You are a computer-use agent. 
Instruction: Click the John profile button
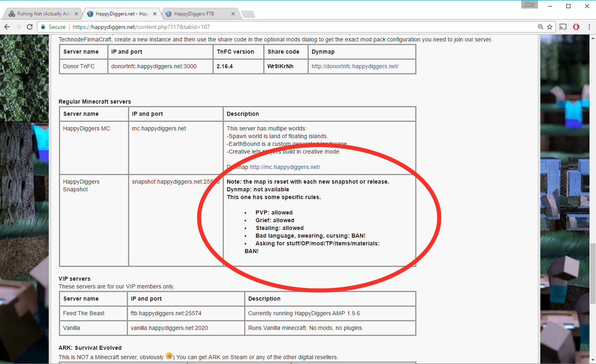click(529, 4)
